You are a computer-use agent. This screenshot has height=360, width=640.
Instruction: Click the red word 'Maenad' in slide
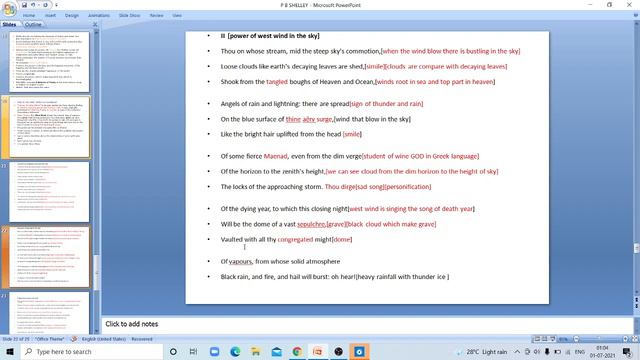(276, 156)
